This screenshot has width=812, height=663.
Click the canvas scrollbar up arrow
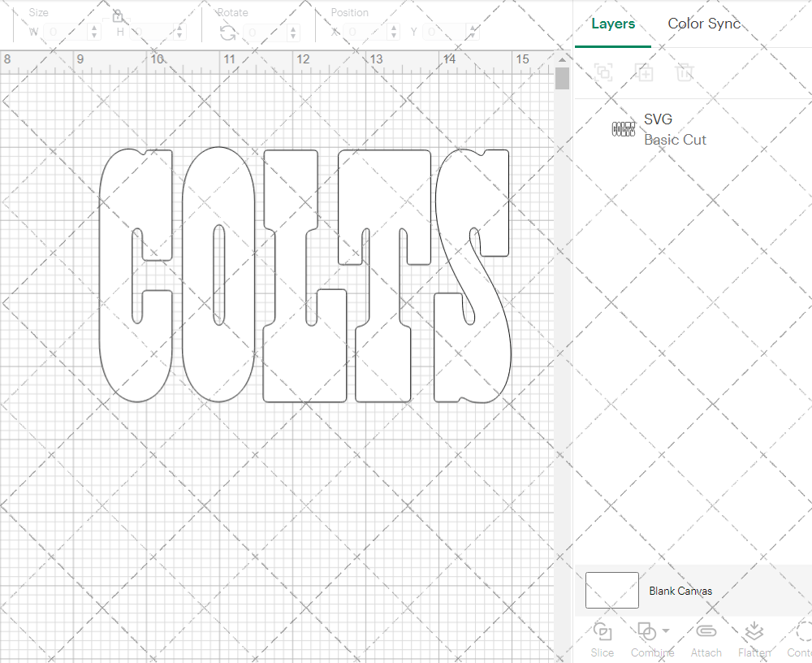click(562, 59)
